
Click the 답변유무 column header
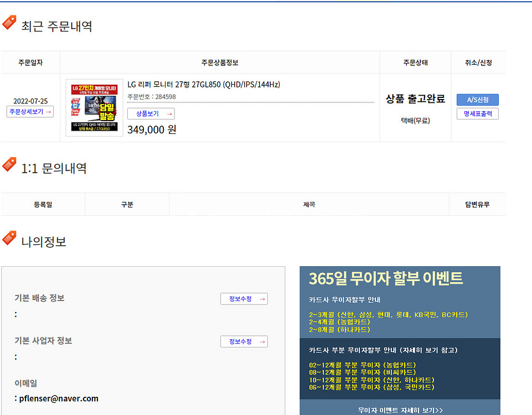tap(477, 204)
